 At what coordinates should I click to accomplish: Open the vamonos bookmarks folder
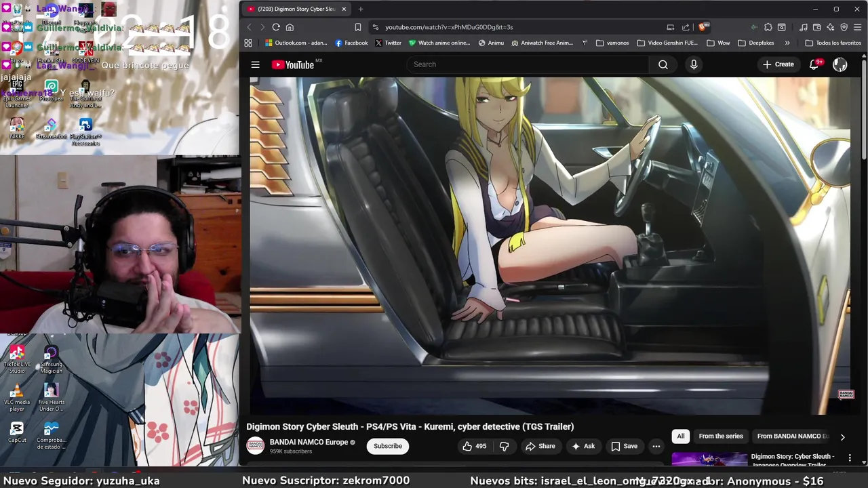613,43
